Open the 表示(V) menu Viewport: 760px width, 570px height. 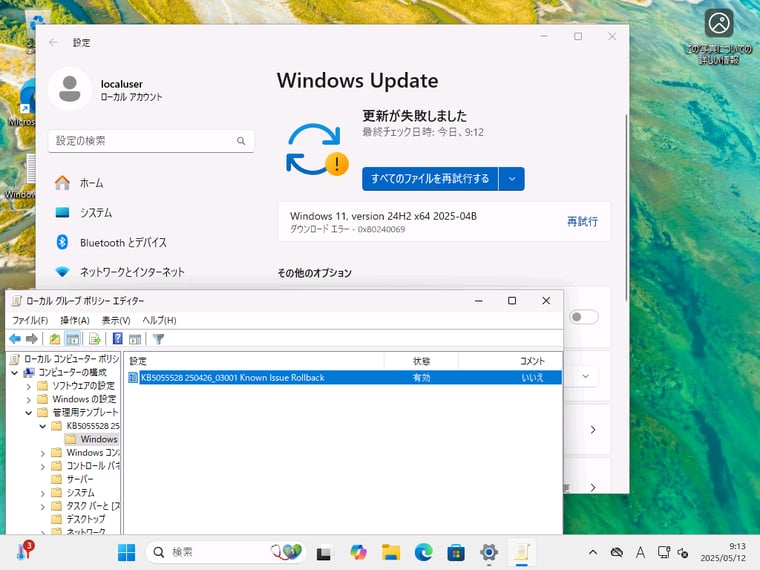click(116, 320)
